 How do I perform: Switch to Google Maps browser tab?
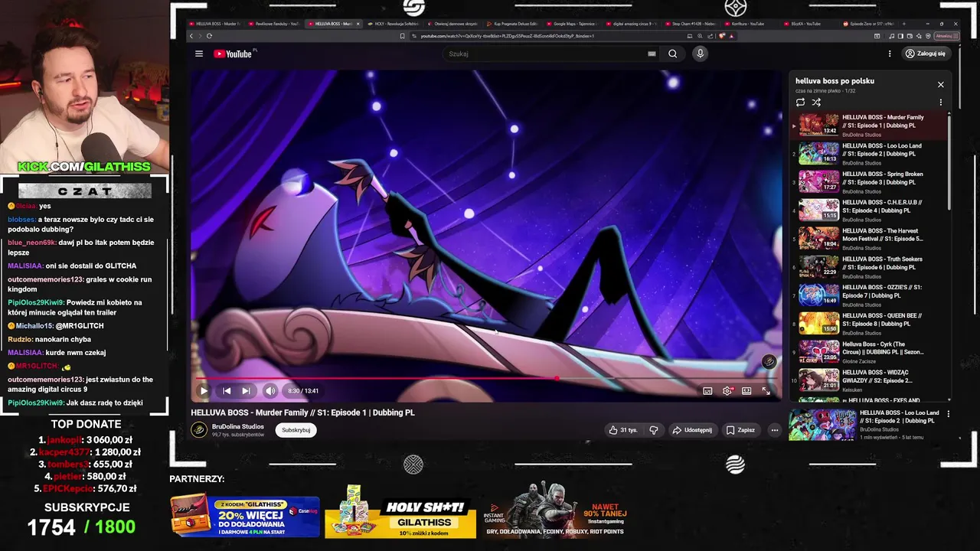[573, 24]
